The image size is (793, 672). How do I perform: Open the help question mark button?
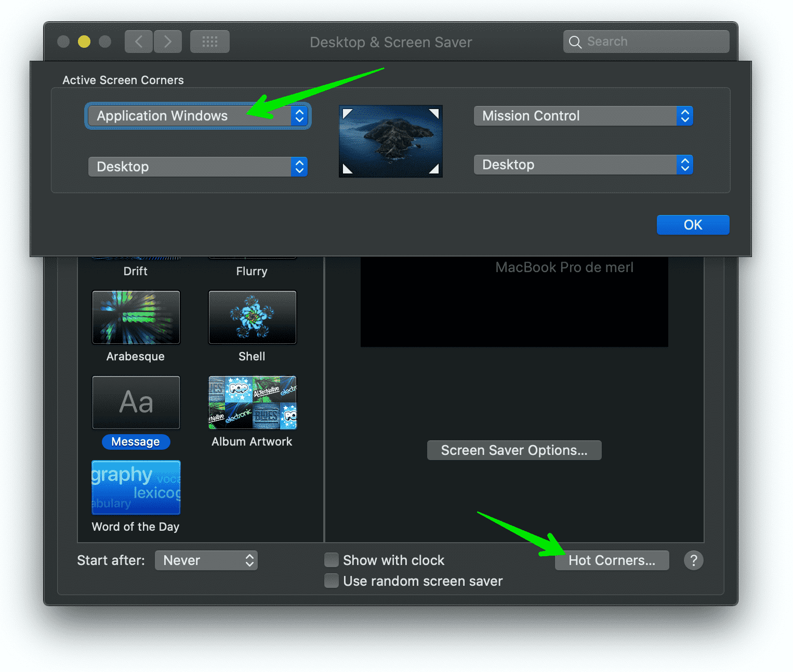694,560
